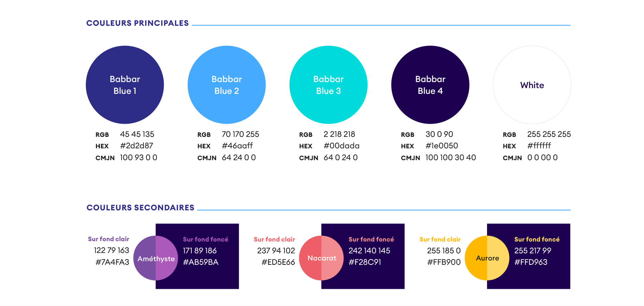This screenshot has height=306, width=644.
Task: Select the #FFB900 hex value
Action: pos(444,262)
